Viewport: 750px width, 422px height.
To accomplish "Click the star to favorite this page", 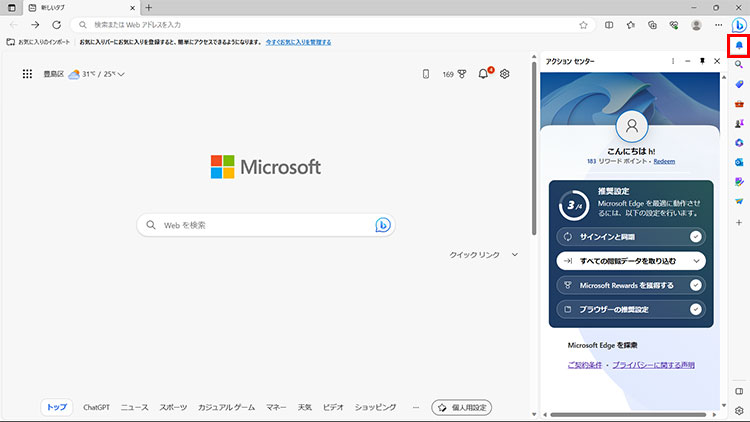I will coord(583,25).
